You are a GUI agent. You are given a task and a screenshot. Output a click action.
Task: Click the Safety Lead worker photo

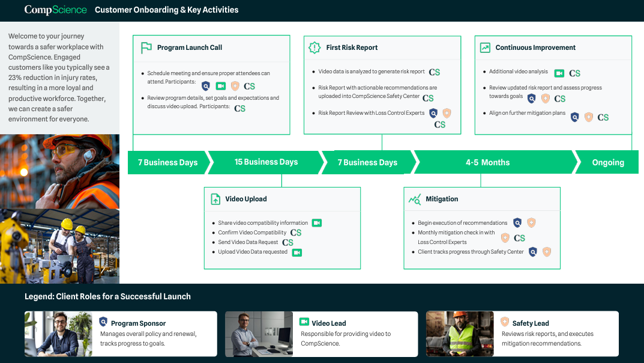(460, 334)
